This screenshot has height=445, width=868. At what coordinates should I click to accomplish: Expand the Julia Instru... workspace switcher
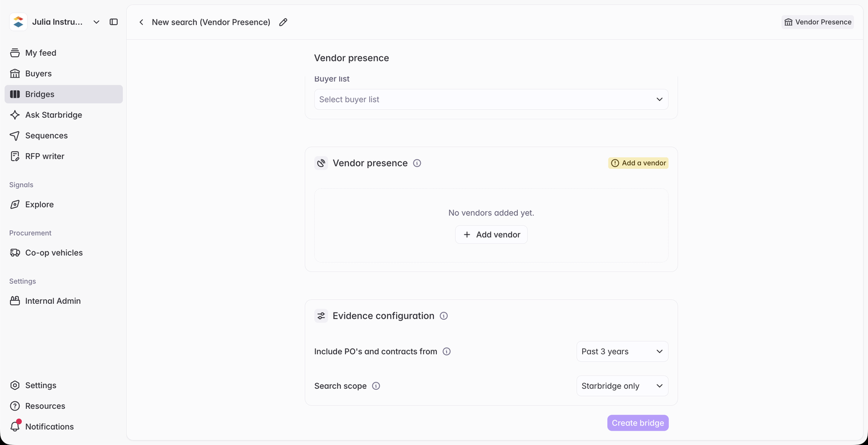point(55,22)
